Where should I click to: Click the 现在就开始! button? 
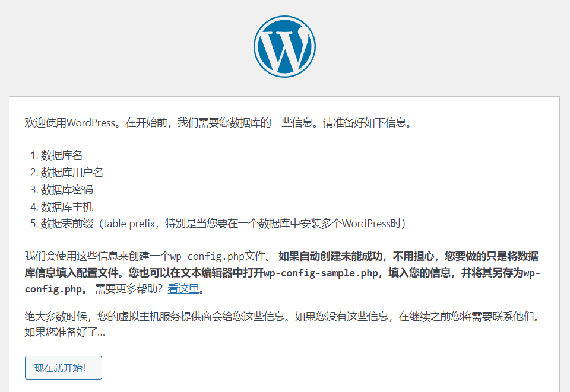tap(64, 368)
